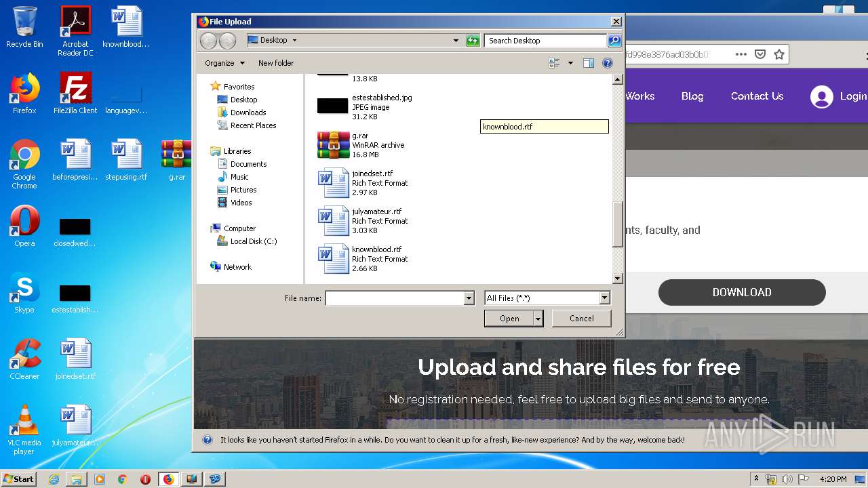Click Search Desktop input field

pos(545,41)
